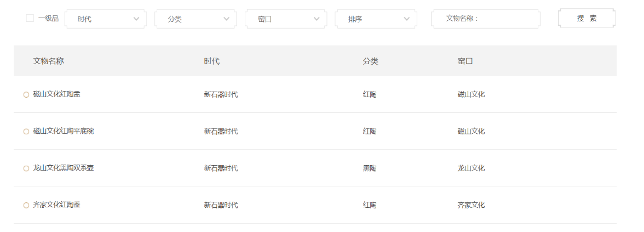This screenshot has height=232, width=644.
Task: Select radio circle beside 磁山文化红陶平底碗
Action: [26, 132]
